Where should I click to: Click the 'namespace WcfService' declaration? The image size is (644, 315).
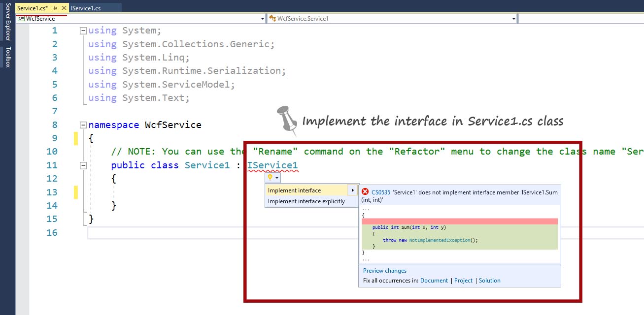pyautogui.click(x=145, y=125)
